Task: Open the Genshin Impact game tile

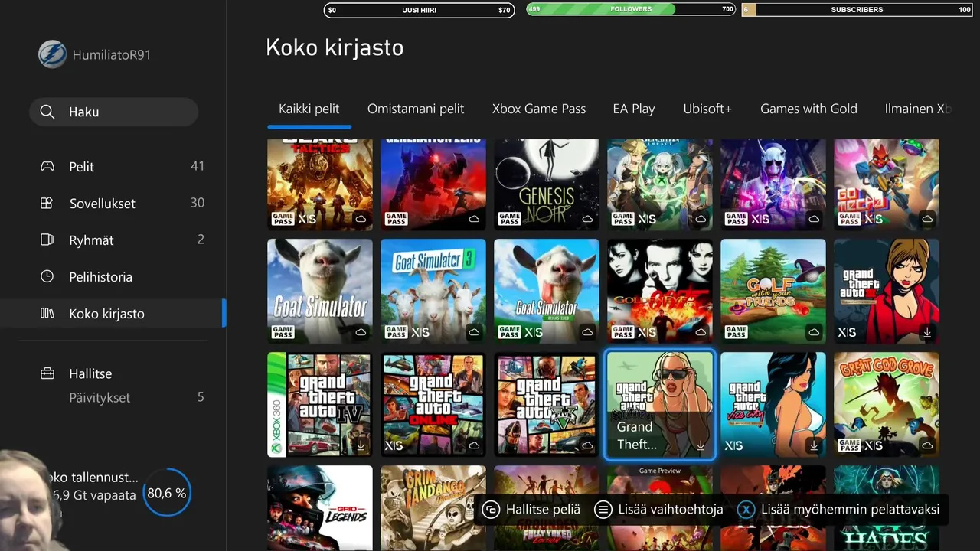Action: [660, 184]
